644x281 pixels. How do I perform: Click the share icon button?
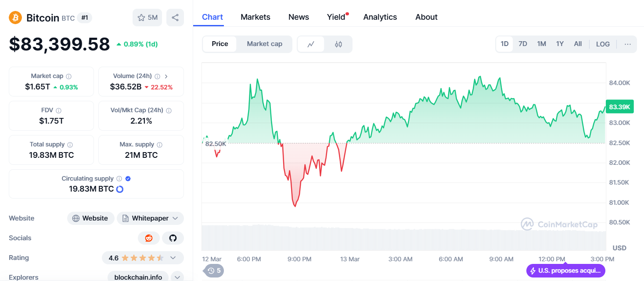pyautogui.click(x=175, y=18)
